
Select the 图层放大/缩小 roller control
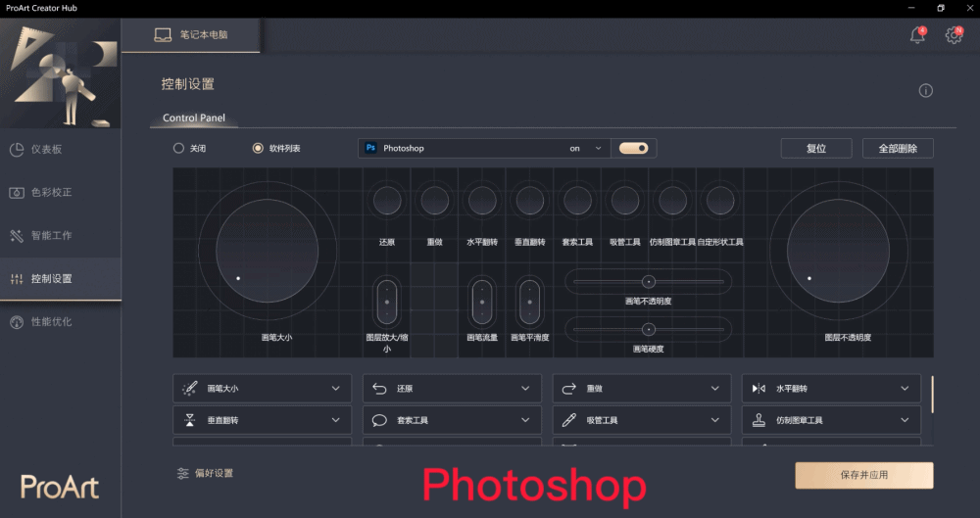click(x=387, y=302)
